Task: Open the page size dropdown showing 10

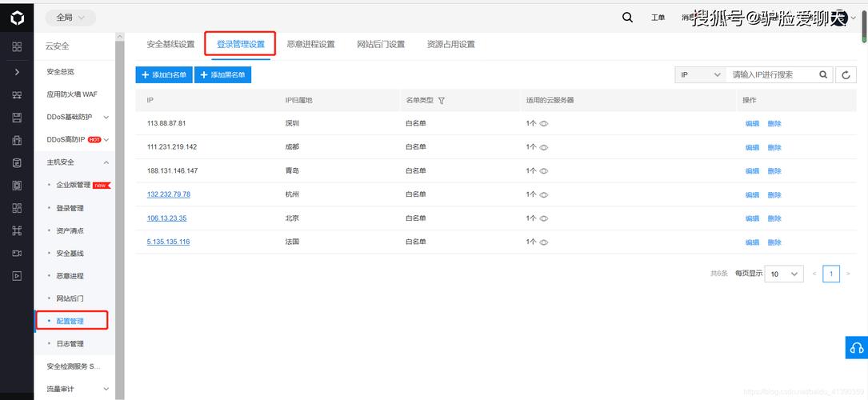Action: [x=784, y=274]
